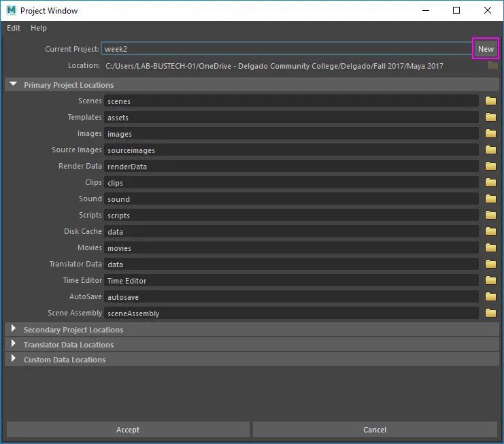This screenshot has width=504, height=444.
Task: Click the New project button
Action: [x=486, y=49]
